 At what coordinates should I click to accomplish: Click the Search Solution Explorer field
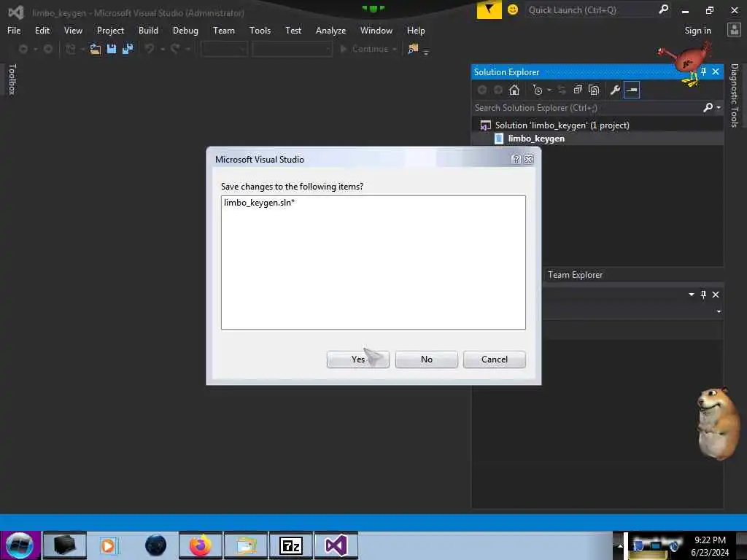[587, 108]
